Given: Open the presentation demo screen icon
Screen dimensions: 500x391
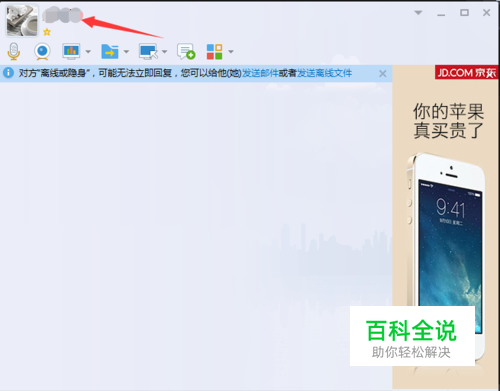Looking at the screenshot, I should (x=71, y=51).
